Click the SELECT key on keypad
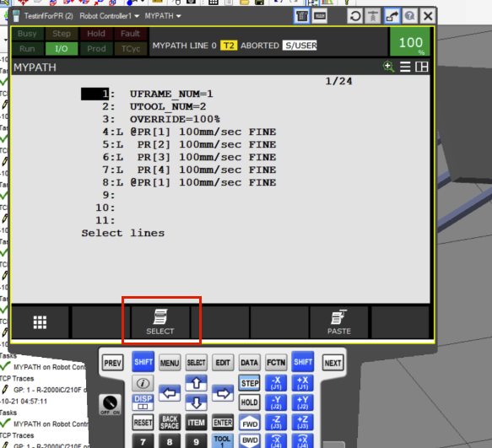Viewport: 492px width, 448px height. [x=196, y=363]
